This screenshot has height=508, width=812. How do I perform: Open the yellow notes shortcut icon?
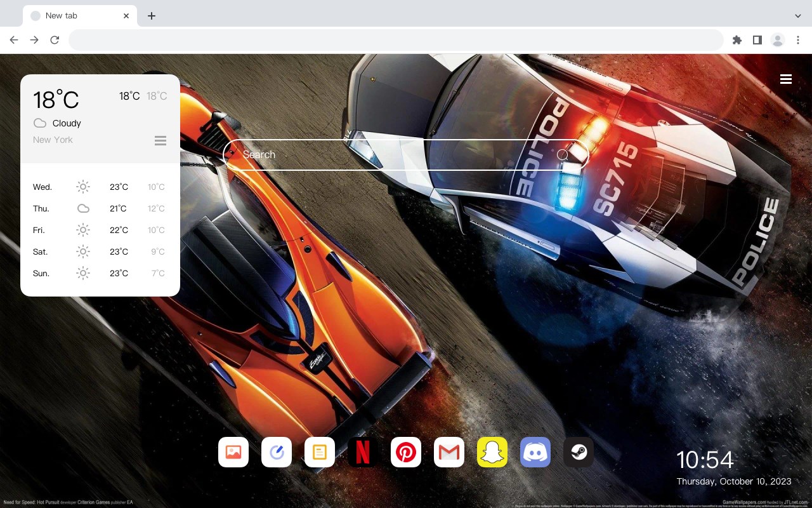point(320,452)
